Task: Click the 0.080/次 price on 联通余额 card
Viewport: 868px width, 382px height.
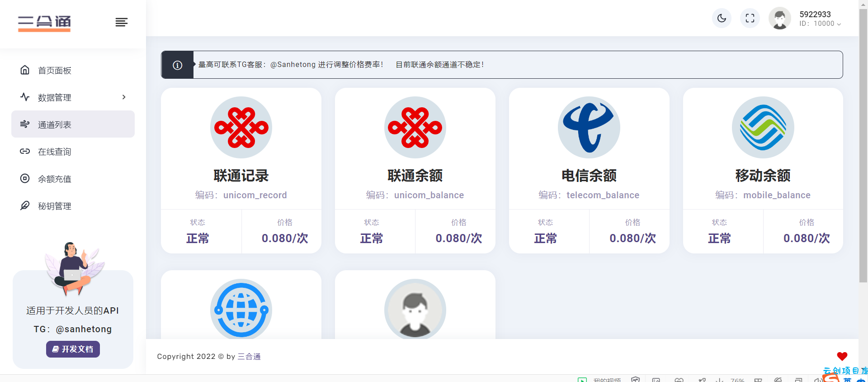Action: [459, 239]
